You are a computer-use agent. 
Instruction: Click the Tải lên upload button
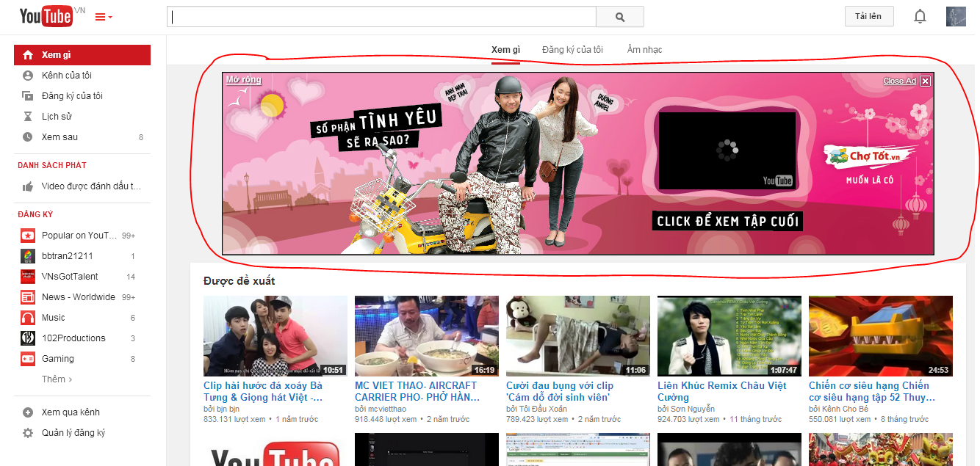click(x=869, y=15)
